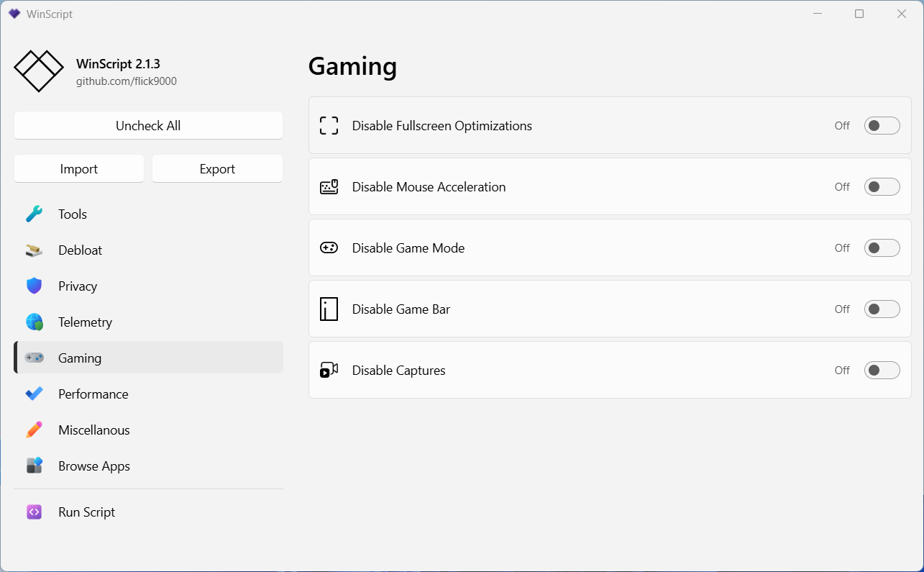Turn on Disable Game Mode switch
Screen dimensions: 924x572
(882, 248)
